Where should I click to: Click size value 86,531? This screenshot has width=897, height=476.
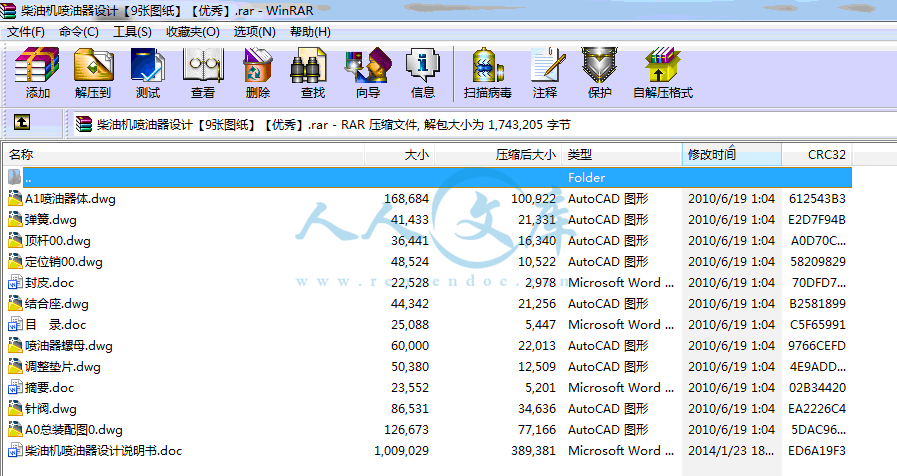410,408
